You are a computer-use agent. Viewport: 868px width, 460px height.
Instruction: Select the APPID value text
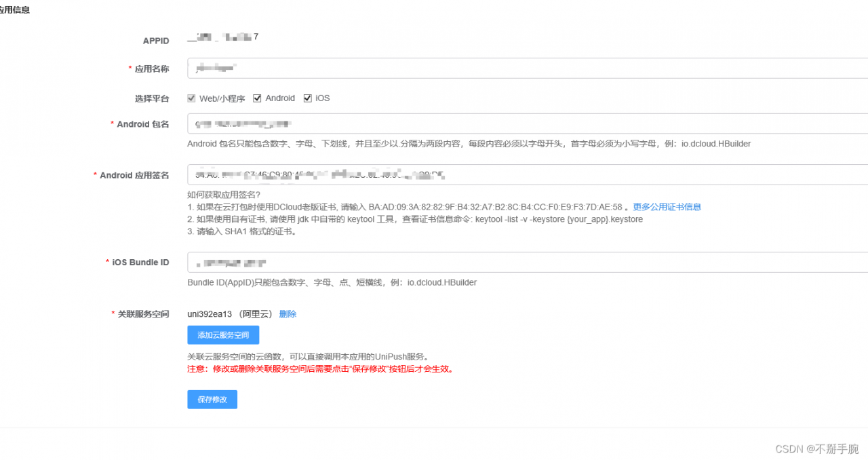tap(220, 37)
